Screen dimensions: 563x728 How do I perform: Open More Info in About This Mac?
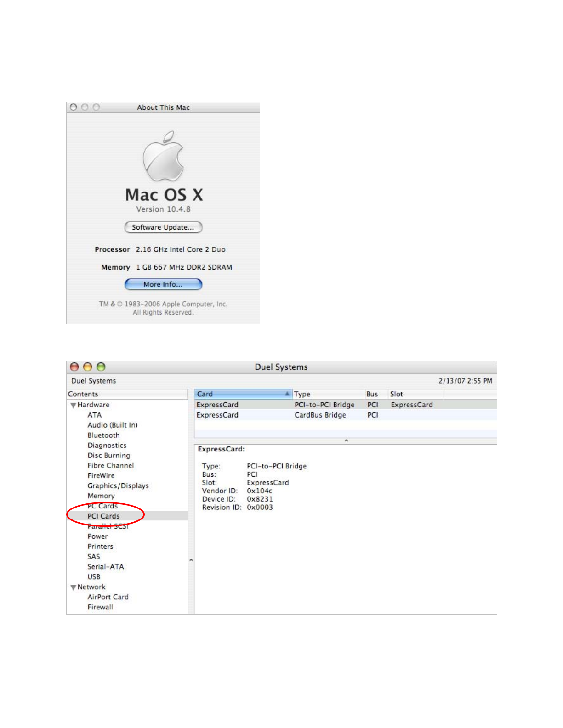click(x=163, y=284)
